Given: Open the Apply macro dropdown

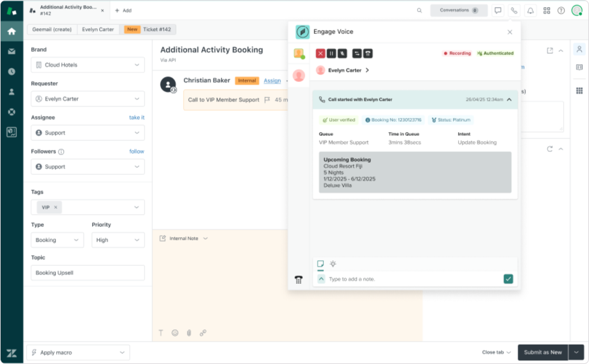Looking at the screenshot, I should click(x=78, y=352).
